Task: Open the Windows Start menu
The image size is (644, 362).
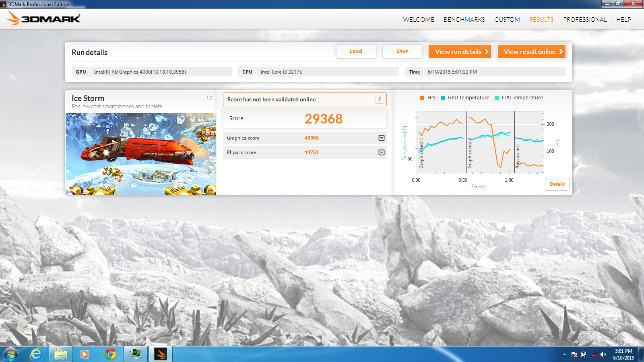Action: tap(11, 354)
